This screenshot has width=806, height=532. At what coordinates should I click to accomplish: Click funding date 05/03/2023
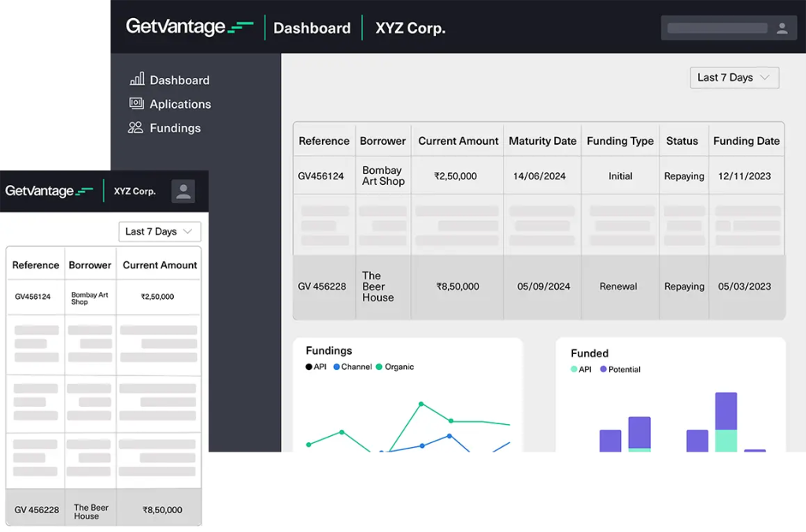click(745, 286)
